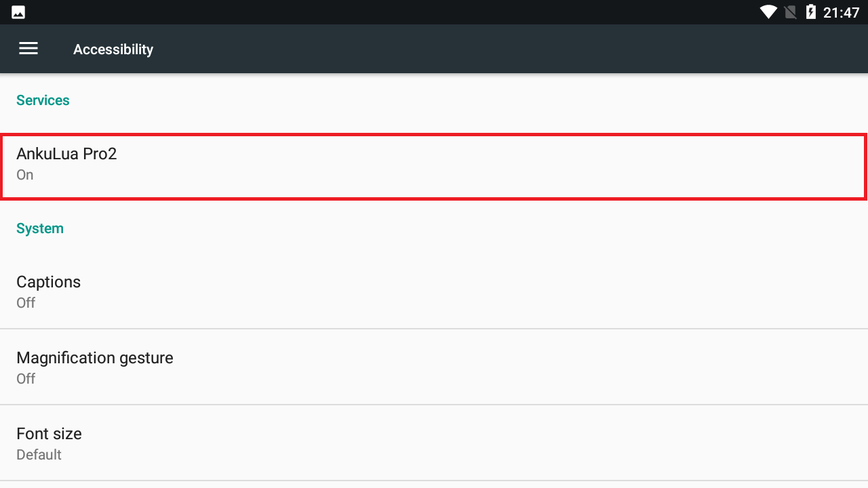
Task: Select the Services section header
Action: 43,100
